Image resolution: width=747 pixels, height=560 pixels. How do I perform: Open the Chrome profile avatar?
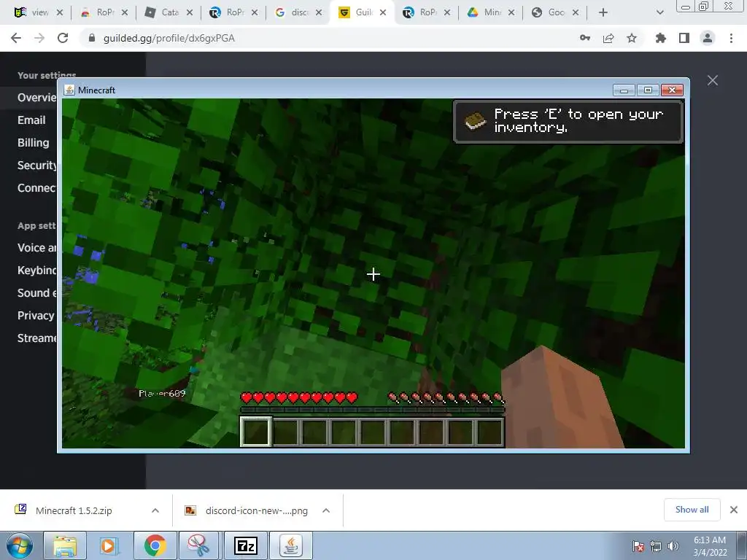pyautogui.click(x=708, y=38)
